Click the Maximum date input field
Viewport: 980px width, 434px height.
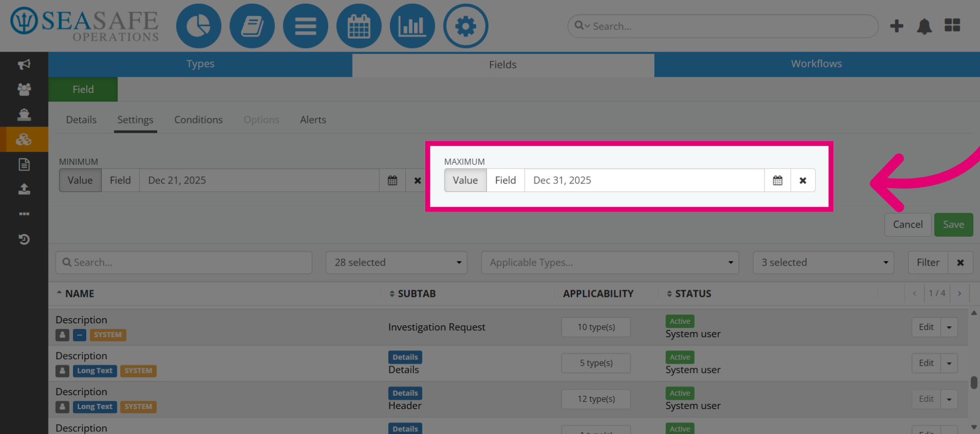[x=644, y=181]
